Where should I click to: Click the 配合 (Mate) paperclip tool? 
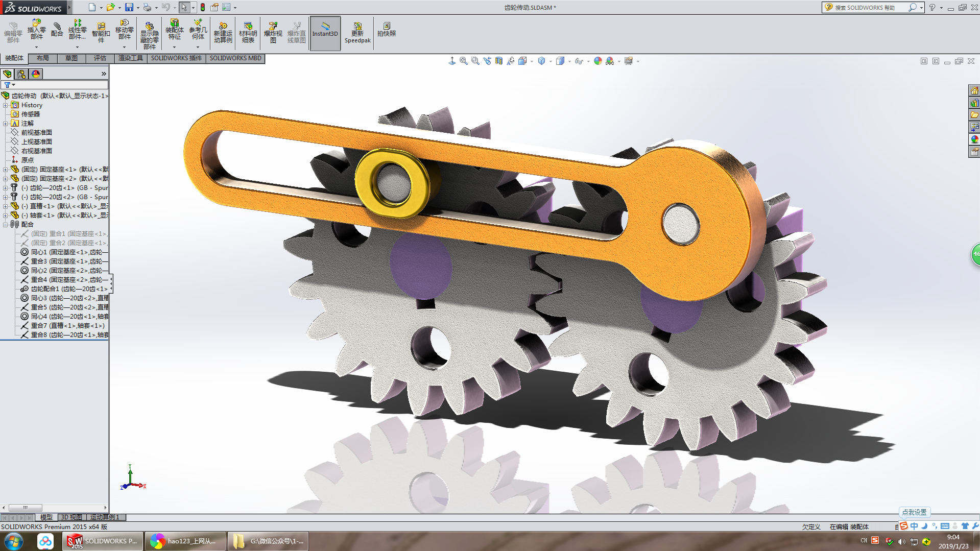coord(57,30)
